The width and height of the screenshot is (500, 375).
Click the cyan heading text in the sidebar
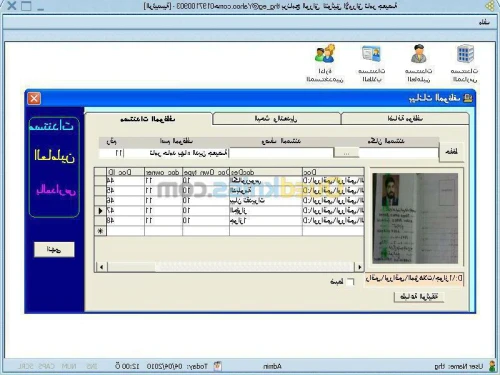pos(52,126)
